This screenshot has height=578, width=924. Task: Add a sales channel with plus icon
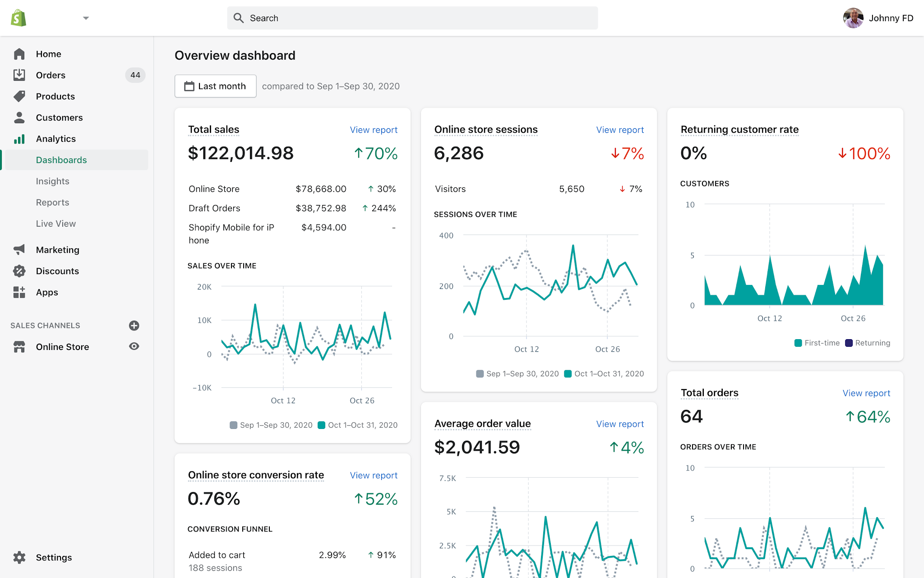[134, 326]
